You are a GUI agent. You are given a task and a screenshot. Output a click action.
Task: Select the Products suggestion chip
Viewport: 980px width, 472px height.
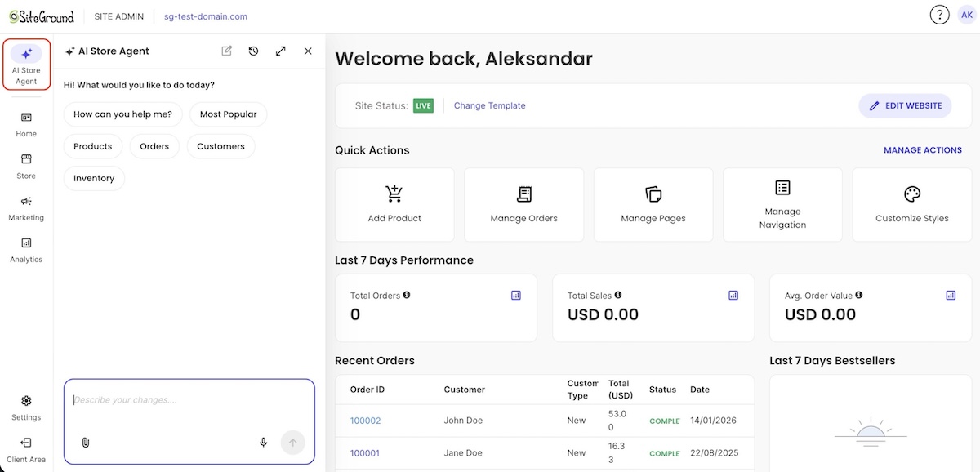(x=93, y=146)
